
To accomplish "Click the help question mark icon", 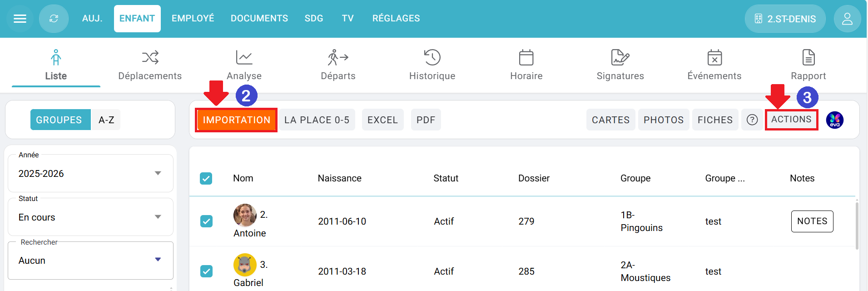I will (x=752, y=120).
